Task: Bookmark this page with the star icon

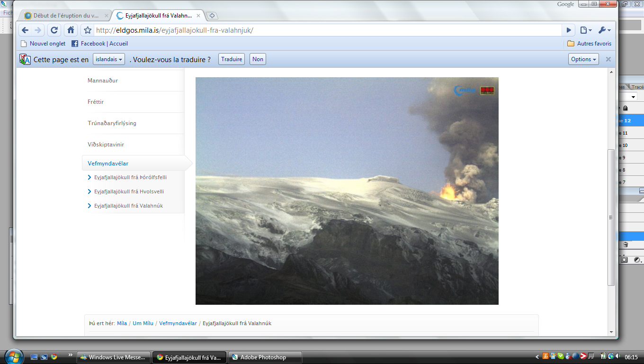Action: coord(87,30)
